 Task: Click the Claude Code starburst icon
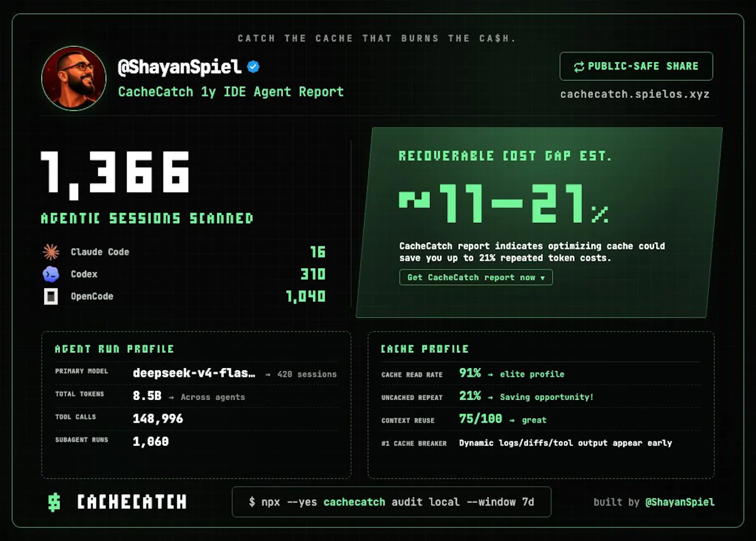51,252
